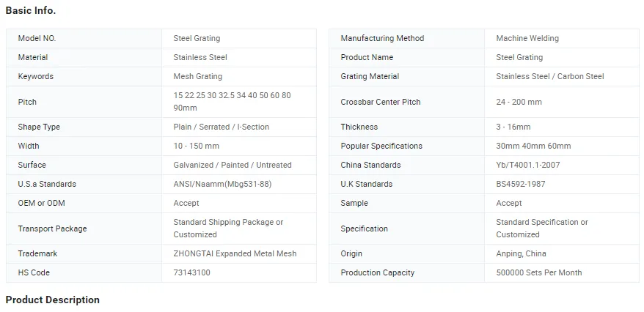Click Plain / Serrated / I-Section value

221,127
